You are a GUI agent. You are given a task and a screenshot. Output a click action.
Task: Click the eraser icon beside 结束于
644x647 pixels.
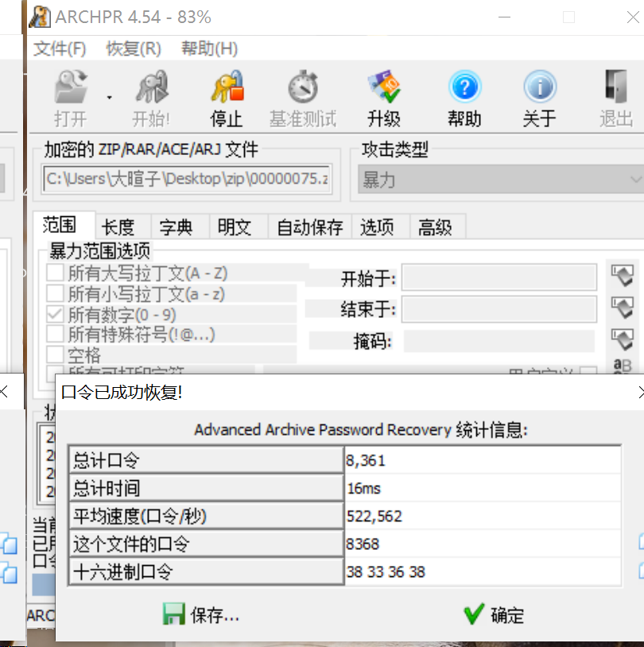(x=623, y=308)
